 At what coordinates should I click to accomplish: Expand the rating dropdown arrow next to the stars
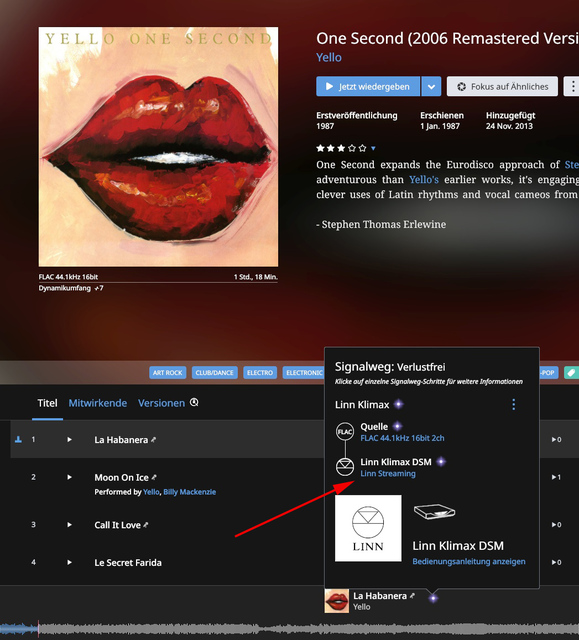click(x=373, y=148)
